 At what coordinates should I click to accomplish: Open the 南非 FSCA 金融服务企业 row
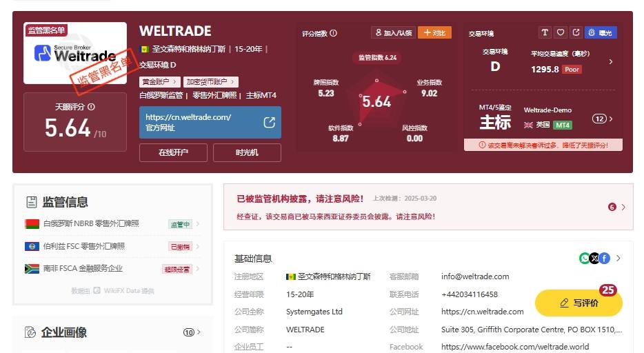click(x=112, y=269)
